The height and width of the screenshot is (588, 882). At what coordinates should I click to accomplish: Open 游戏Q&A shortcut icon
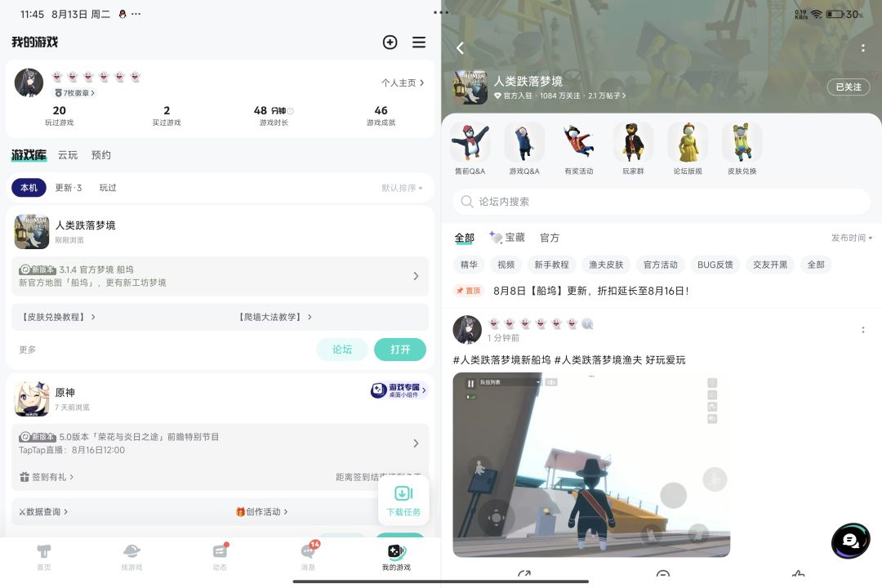[x=523, y=142]
